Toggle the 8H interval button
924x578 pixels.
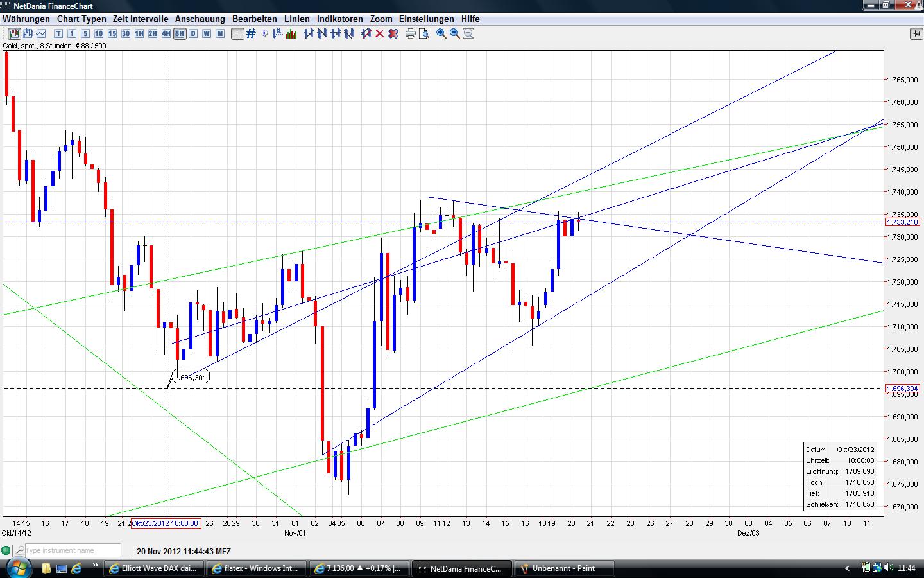[x=180, y=34]
